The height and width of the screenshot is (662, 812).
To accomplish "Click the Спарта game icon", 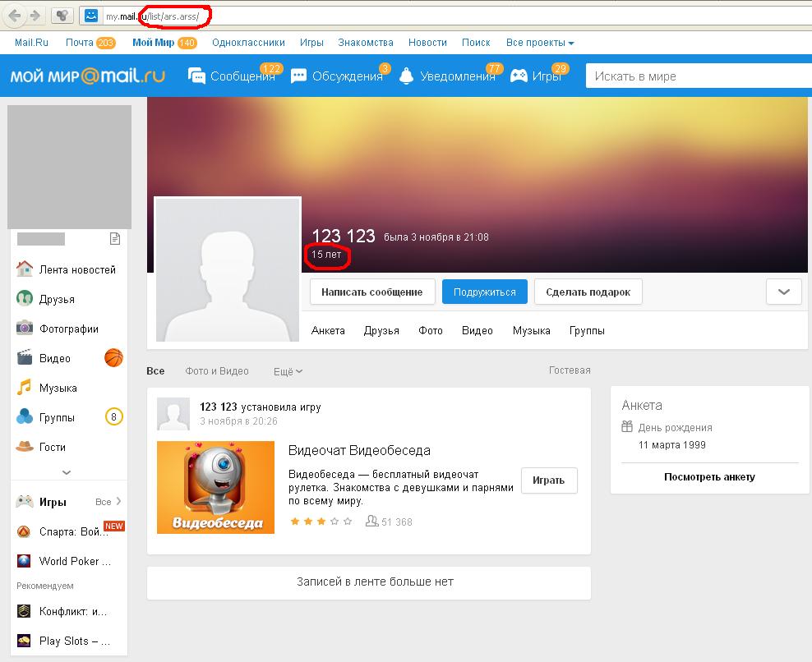I will 24,531.
